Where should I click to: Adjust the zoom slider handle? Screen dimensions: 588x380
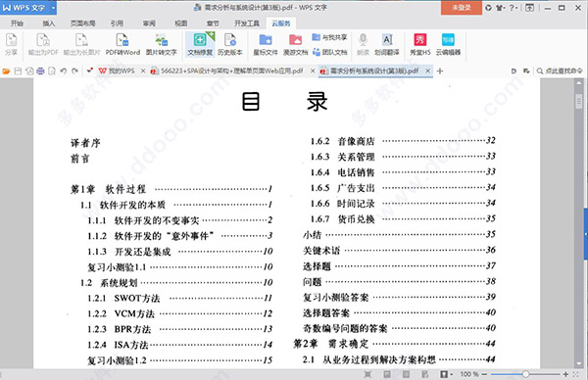click(x=525, y=374)
